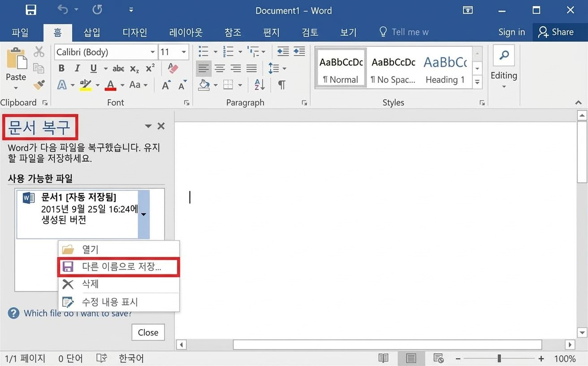588x366 pixels.
Task: Apply Center alignment to the paragraph
Action: [220, 68]
